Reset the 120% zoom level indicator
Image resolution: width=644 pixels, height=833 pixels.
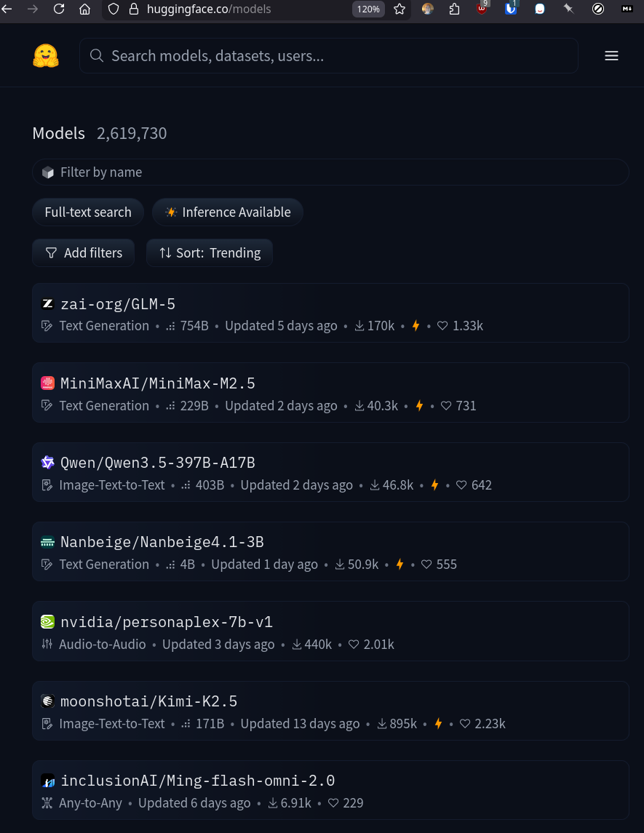368,9
